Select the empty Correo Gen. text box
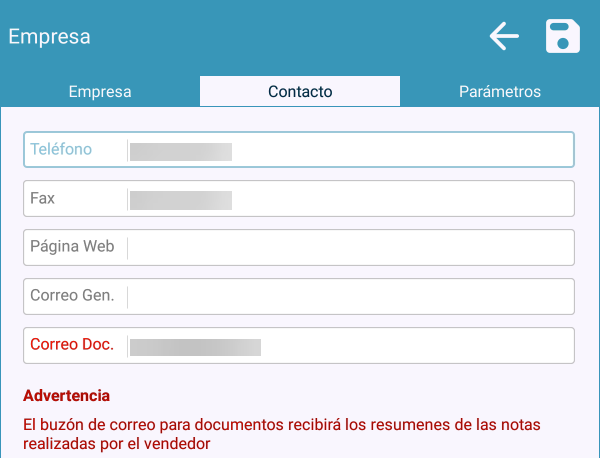This screenshot has height=458, width=600. tap(350, 297)
